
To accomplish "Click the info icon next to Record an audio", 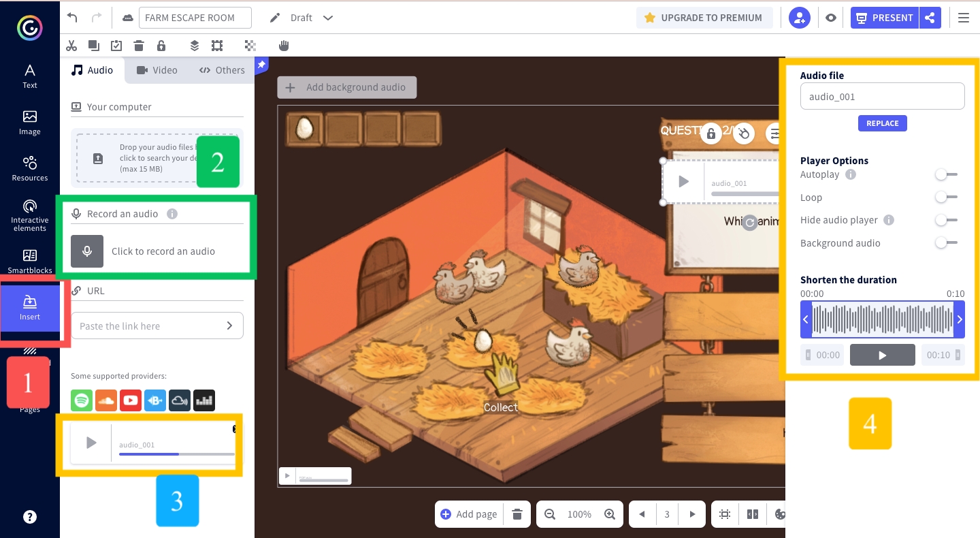I will [x=172, y=214].
